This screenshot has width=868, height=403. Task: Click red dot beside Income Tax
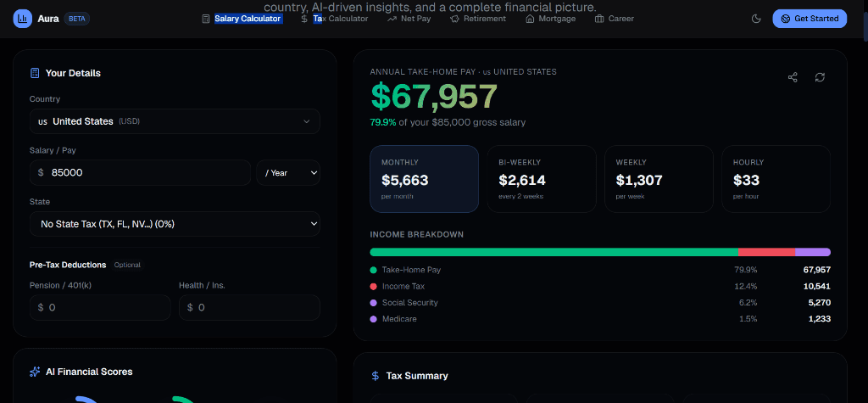click(x=373, y=287)
